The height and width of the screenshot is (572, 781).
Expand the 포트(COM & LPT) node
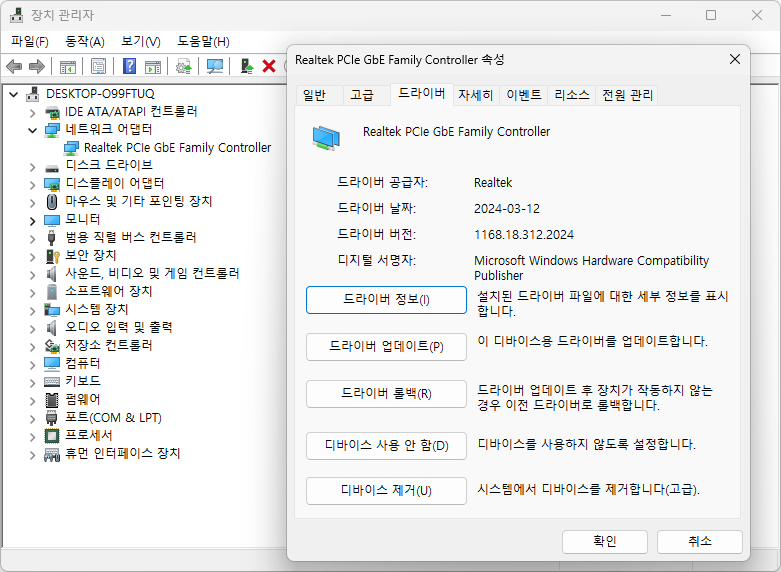tap(32, 418)
